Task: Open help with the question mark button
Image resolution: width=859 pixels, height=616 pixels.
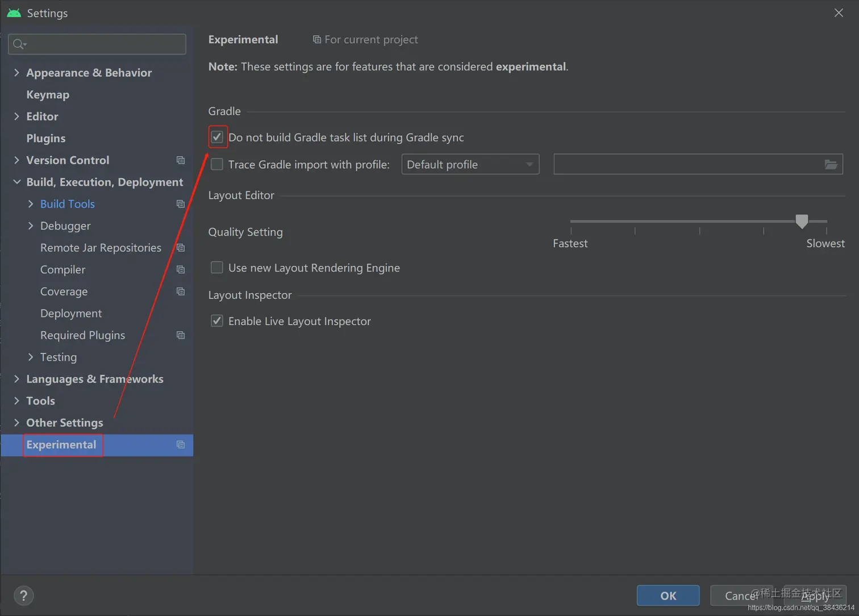Action: click(x=23, y=596)
